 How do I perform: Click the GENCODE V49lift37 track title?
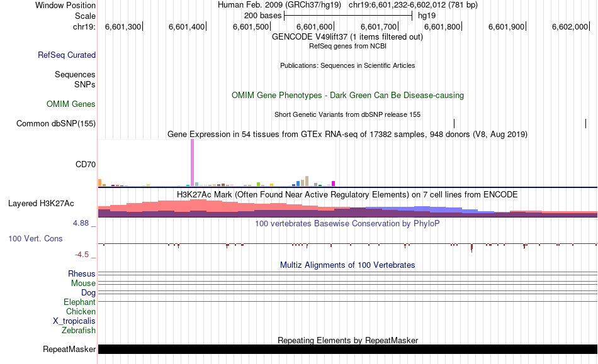[347, 37]
